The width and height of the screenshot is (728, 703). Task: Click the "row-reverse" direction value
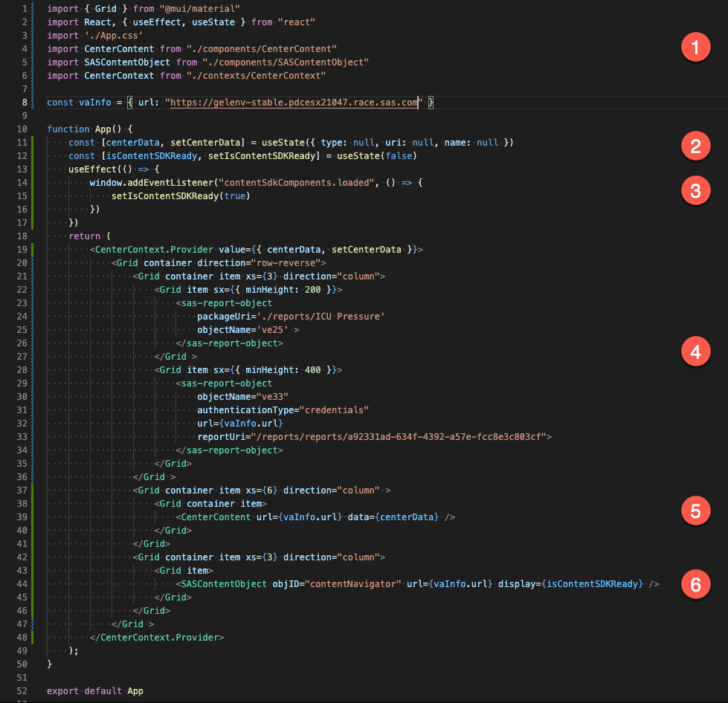click(x=286, y=263)
